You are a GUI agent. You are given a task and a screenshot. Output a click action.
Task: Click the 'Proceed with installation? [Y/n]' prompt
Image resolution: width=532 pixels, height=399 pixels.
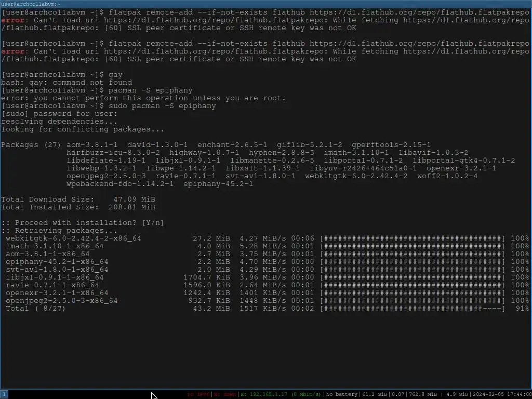(83, 223)
